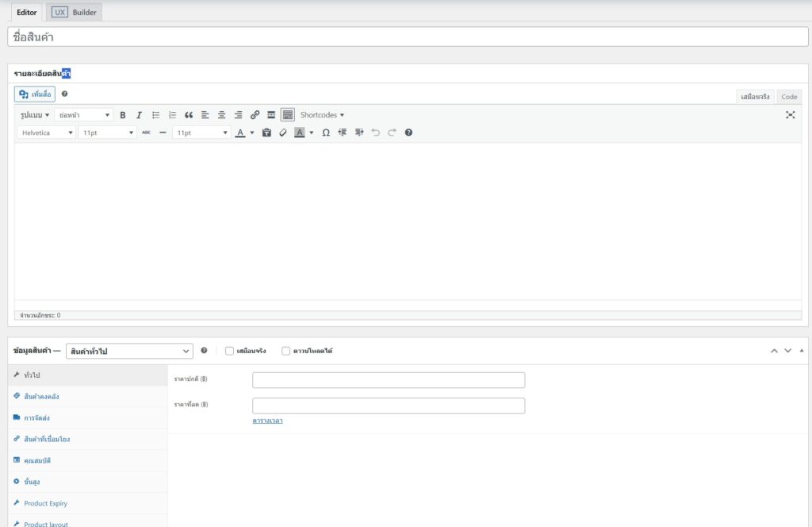Insert a special character (omega icon)
The height and width of the screenshot is (527, 812).
click(326, 133)
